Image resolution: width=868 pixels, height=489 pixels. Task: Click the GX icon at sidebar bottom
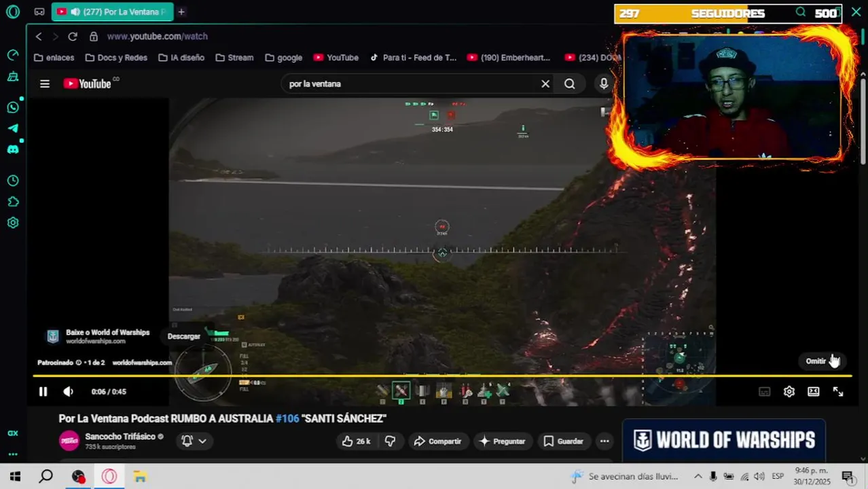coord(13,433)
